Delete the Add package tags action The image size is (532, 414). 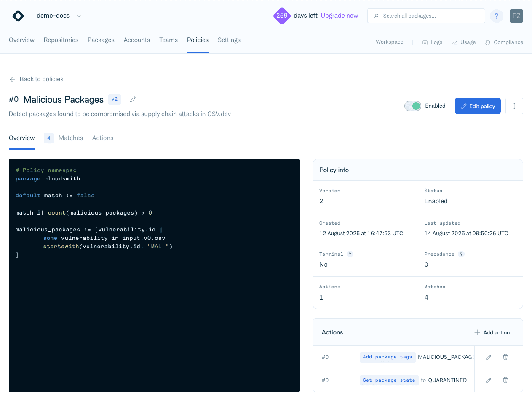(505, 357)
